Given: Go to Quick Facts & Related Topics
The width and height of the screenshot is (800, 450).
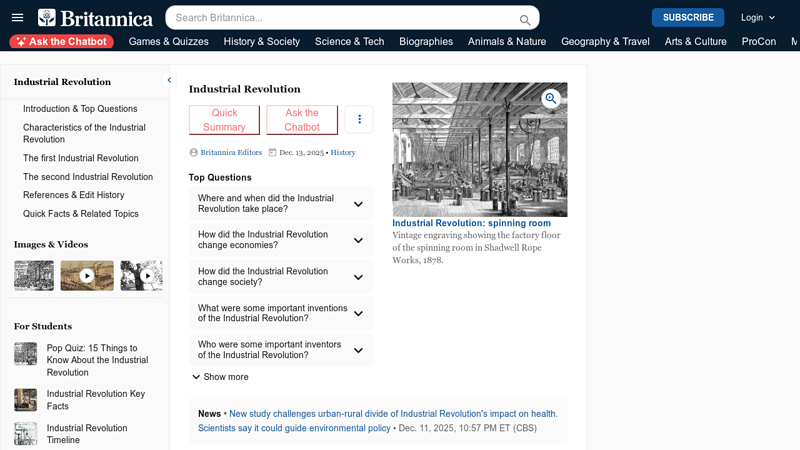Looking at the screenshot, I should [81, 214].
